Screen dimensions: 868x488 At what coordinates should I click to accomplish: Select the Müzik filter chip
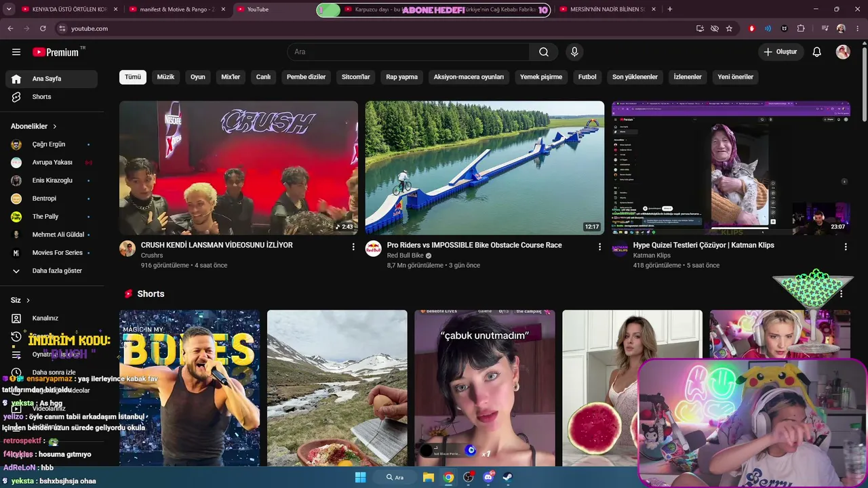[x=165, y=77]
